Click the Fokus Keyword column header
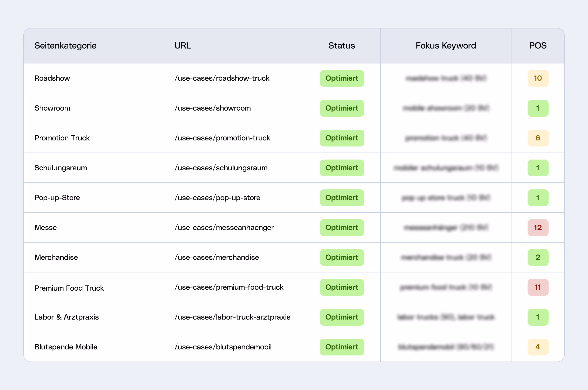 tap(446, 45)
